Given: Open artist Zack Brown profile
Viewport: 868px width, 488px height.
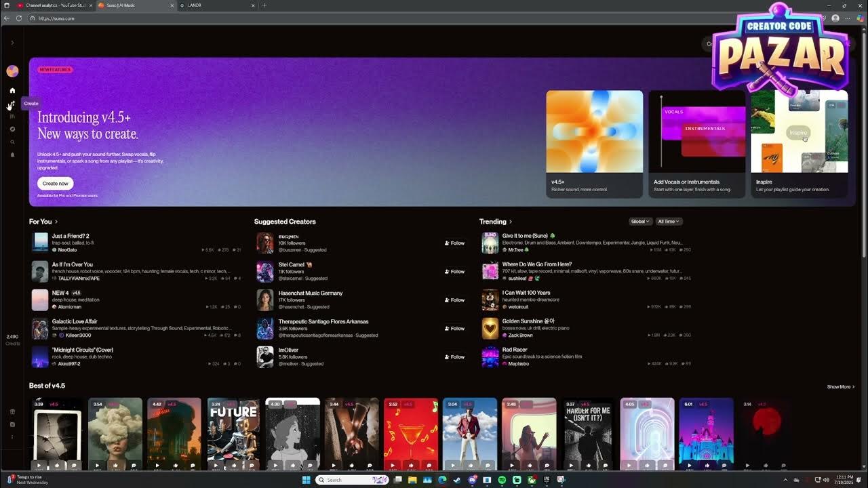Looking at the screenshot, I should click(521, 335).
